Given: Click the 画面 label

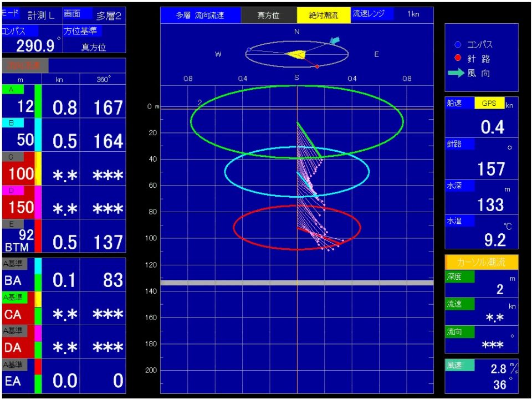Looking at the screenshot, I should tap(78, 13).
